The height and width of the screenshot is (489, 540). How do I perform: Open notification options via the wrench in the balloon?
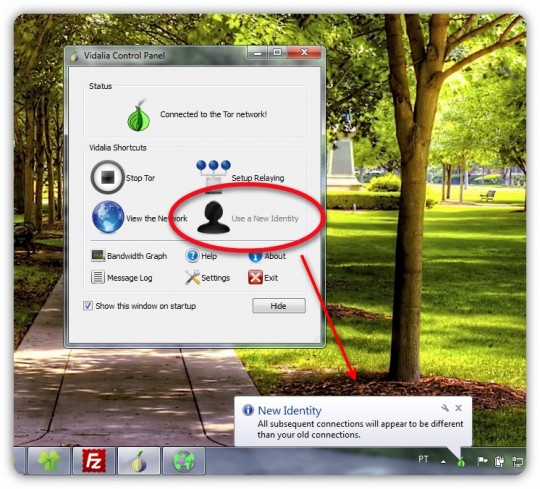445,408
